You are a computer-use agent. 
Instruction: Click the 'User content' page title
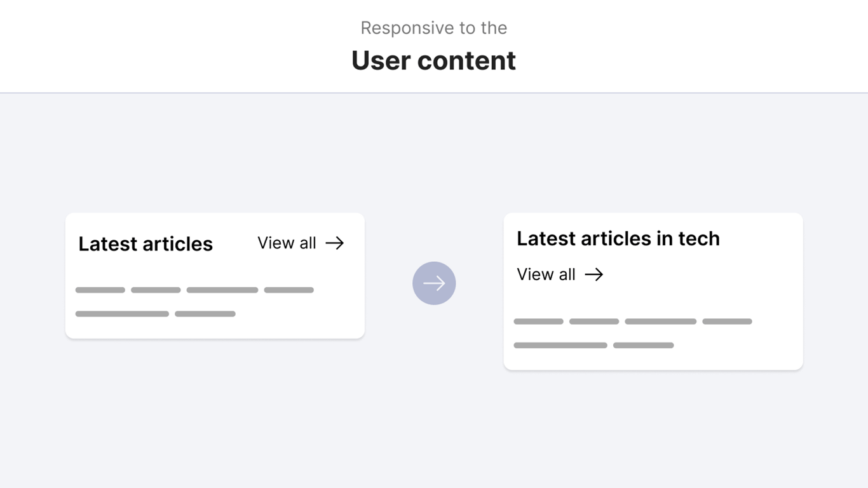(x=433, y=61)
